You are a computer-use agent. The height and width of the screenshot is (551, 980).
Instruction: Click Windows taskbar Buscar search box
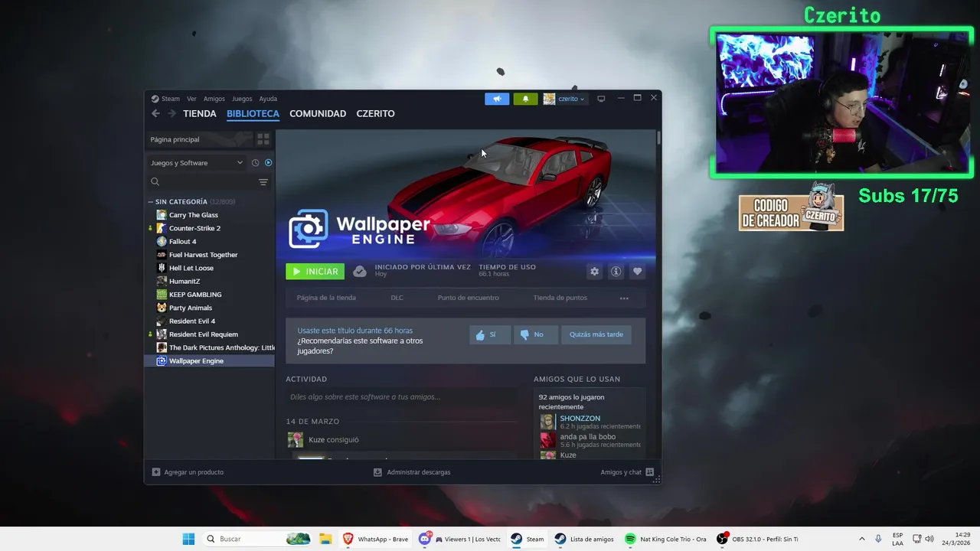[256, 539]
